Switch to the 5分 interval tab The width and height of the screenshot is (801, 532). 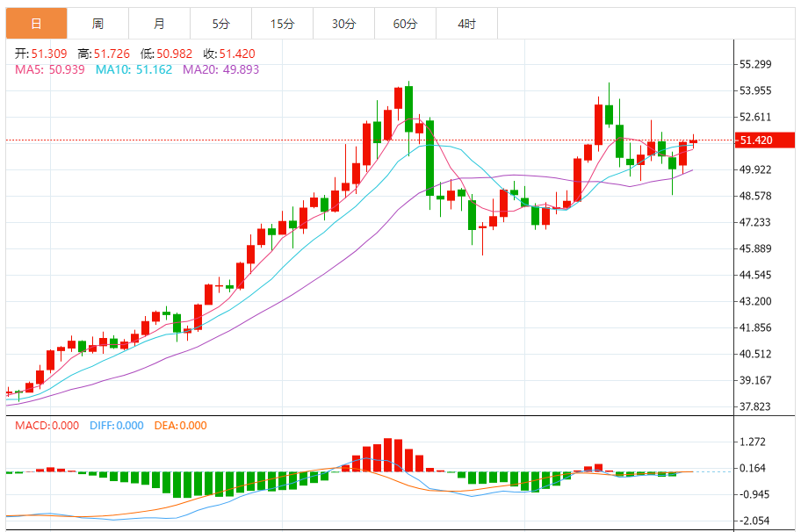pos(220,24)
